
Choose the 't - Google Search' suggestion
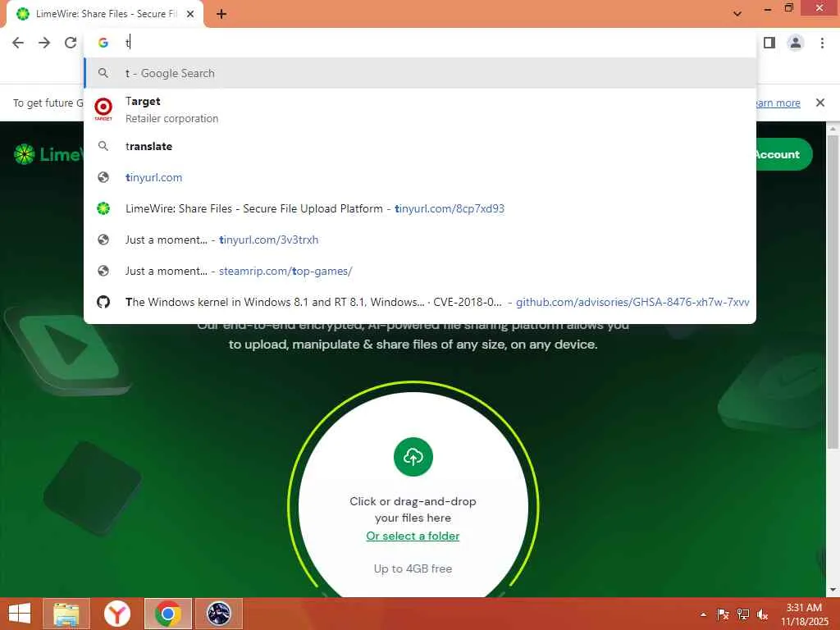tap(420, 73)
